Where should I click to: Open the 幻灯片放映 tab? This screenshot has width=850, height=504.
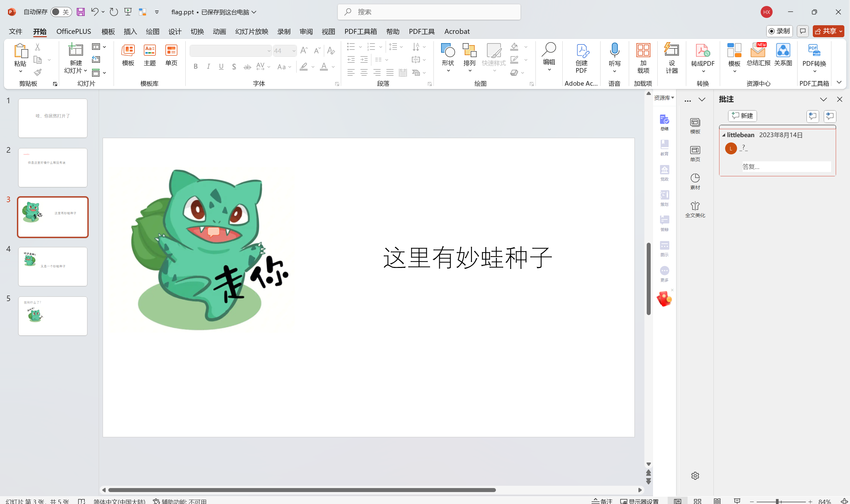pyautogui.click(x=252, y=31)
